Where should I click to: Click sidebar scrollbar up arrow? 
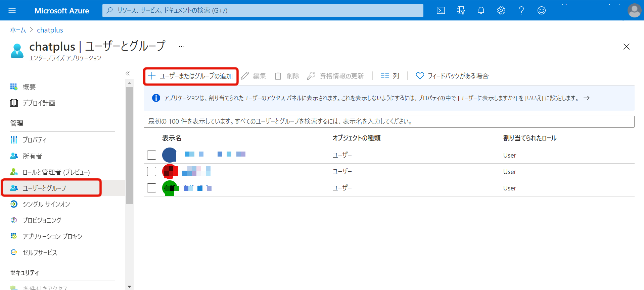(x=129, y=83)
